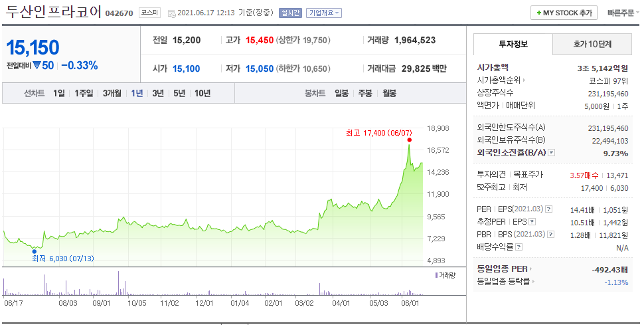Click 하한가 10,650 lower limit text
The height and width of the screenshot is (325, 644).
303,68
